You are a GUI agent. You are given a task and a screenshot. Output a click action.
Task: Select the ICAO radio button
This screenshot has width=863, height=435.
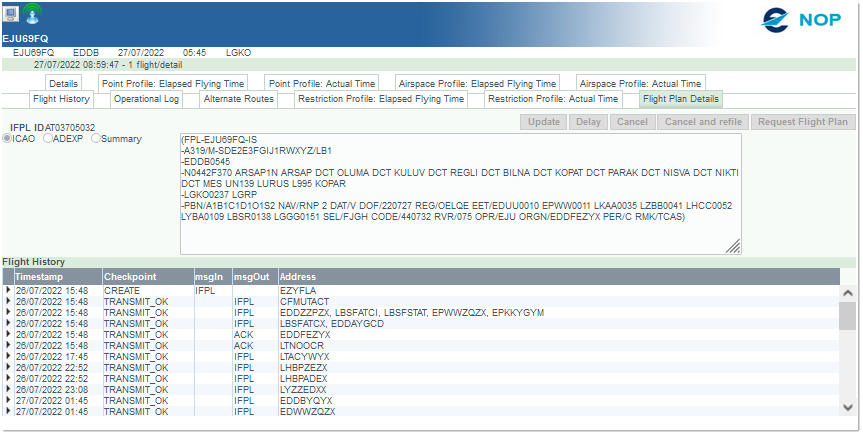tap(7, 139)
